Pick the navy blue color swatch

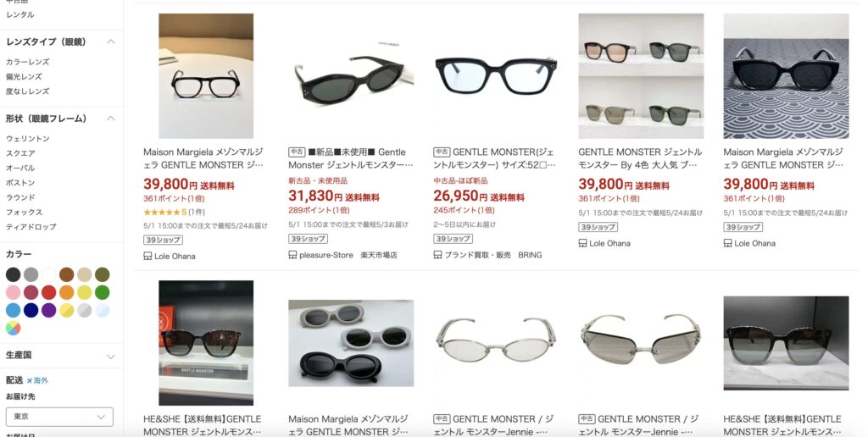click(31, 310)
